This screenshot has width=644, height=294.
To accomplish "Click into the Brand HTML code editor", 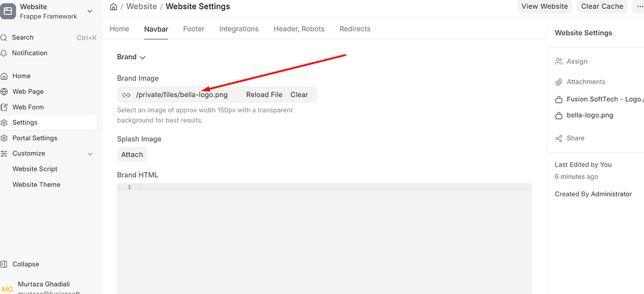I will 325,238.
